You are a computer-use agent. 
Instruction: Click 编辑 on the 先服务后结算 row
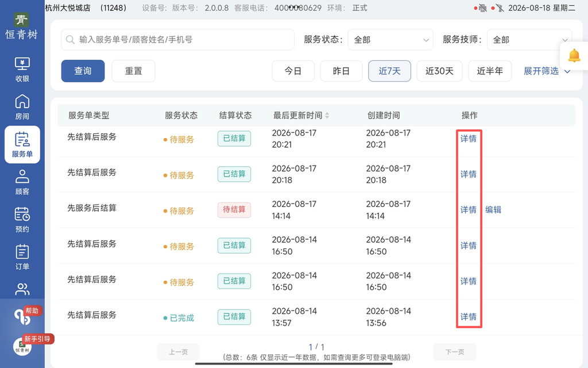tap(493, 210)
